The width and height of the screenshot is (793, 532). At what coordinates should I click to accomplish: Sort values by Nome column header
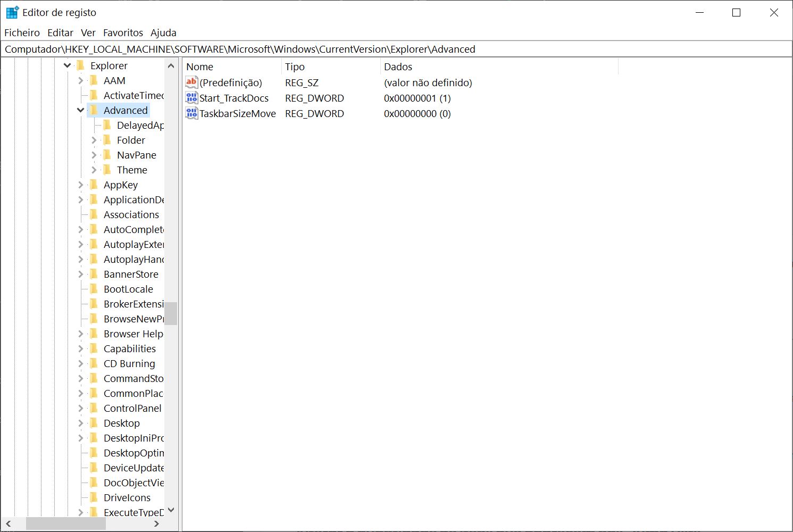[x=232, y=66]
